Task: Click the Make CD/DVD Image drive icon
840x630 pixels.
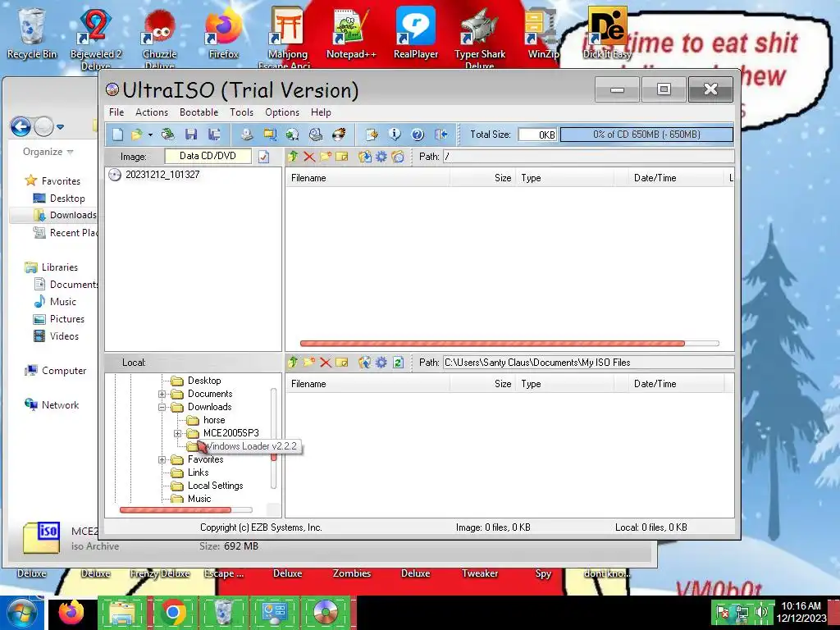Action: pos(246,135)
